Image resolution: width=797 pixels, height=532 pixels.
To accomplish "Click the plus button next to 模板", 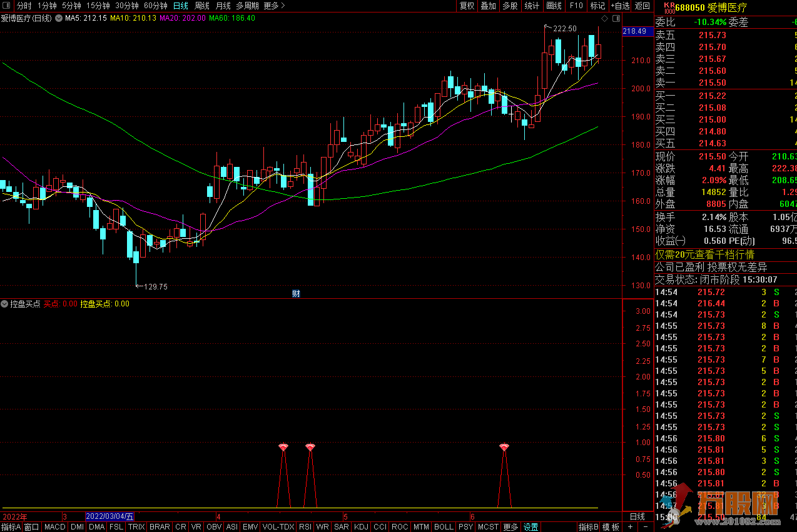I will click(630, 527).
